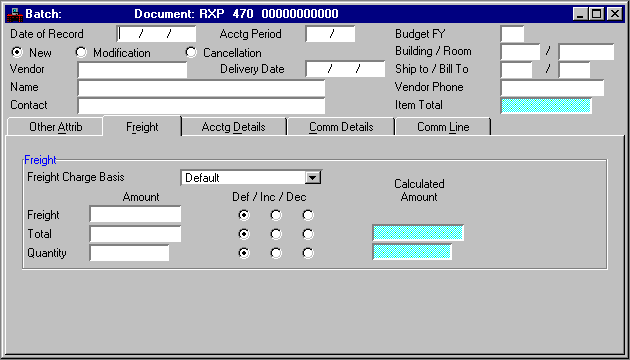Viewport: 630px width, 360px height.
Task: Select the Cancellation radio button
Action: [x=191, y=52]
